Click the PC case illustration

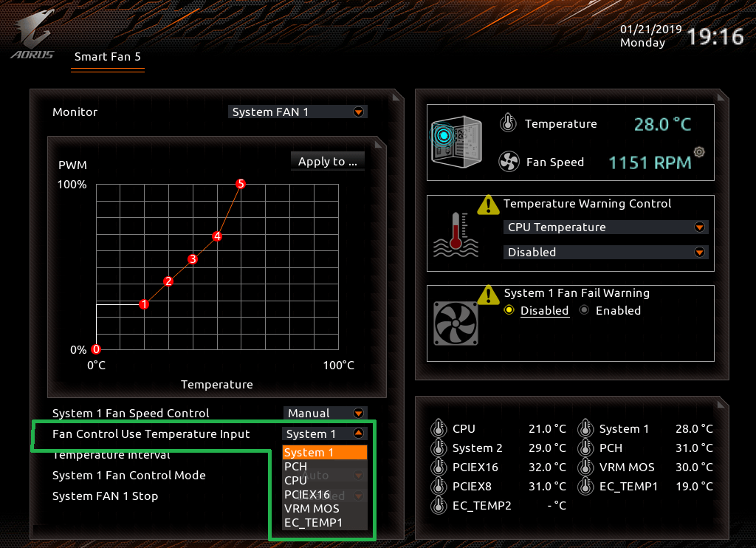tap(456, 141)
